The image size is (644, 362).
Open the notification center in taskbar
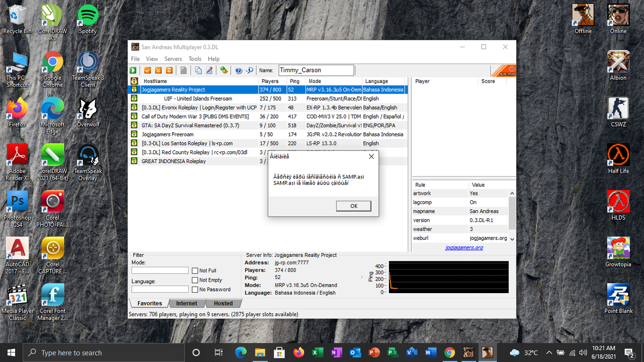pos(628,352)
